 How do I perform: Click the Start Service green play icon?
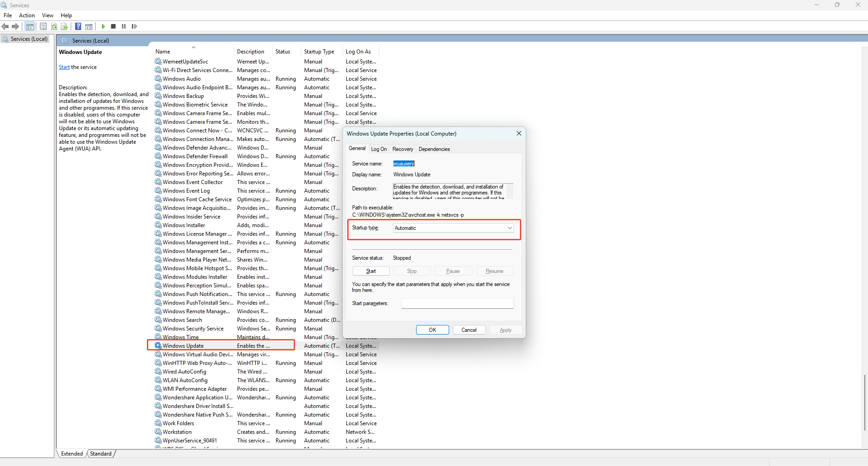[x=103, y=26]
